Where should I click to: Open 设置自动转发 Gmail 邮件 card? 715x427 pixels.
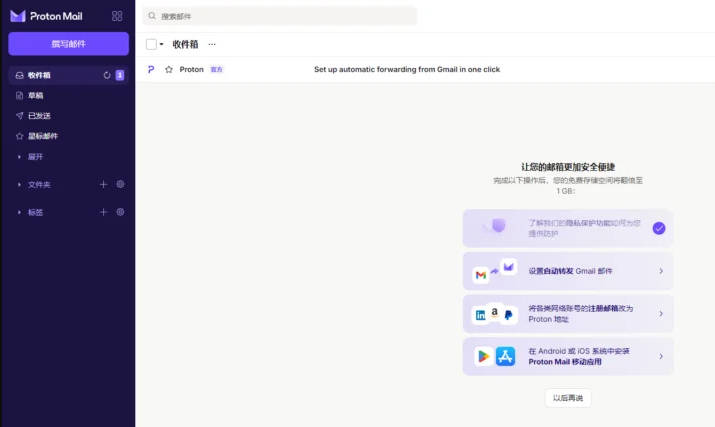coord(568,271)
